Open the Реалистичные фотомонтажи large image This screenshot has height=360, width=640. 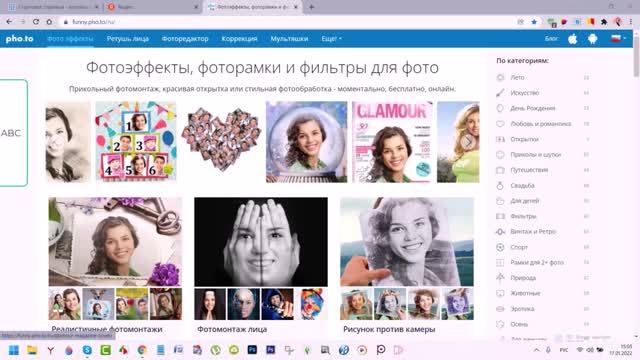115,242
